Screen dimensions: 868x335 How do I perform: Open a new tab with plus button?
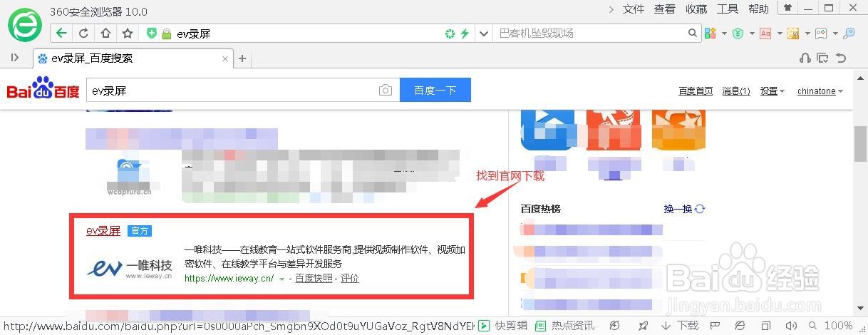(x=242, y=58)
